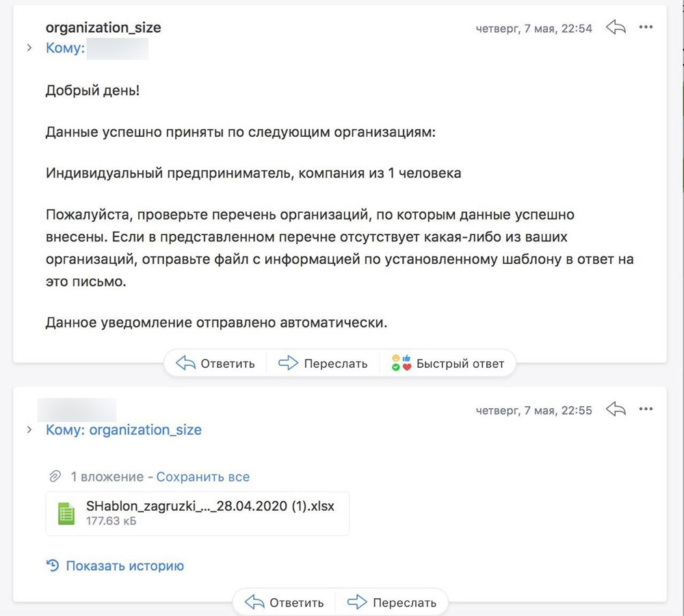The image size is (684, 616).
Task: Click the organization_size sender name
Action: 103,28
